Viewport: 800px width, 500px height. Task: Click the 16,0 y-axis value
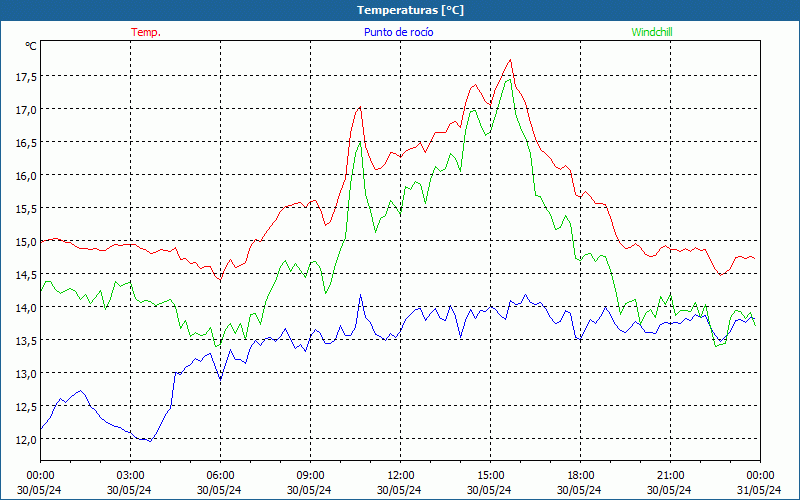(x=26, y=176)
